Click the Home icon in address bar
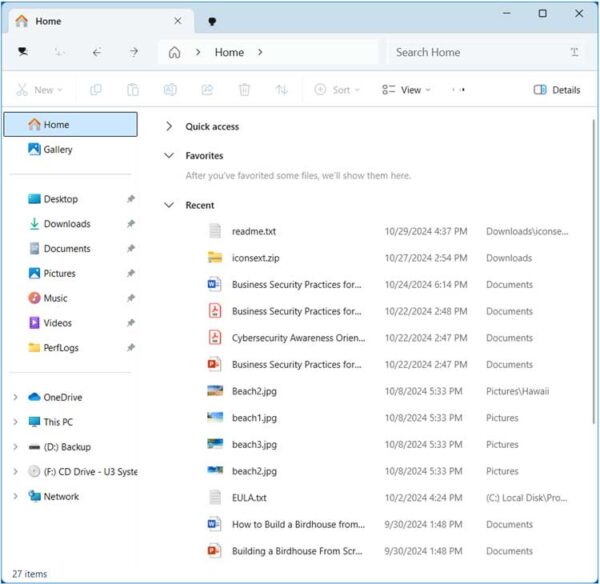The height and width of the screenshot is (584, 600). [175, 52]
